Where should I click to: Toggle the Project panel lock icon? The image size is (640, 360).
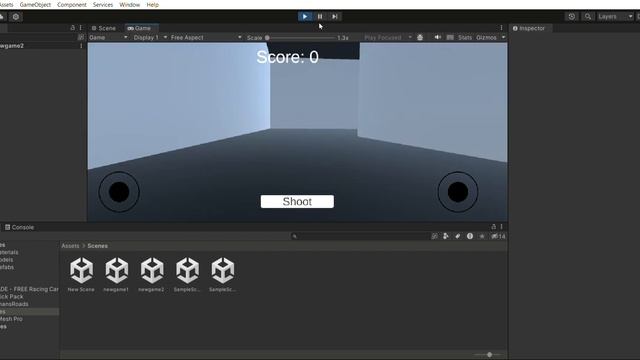point(493,227)
